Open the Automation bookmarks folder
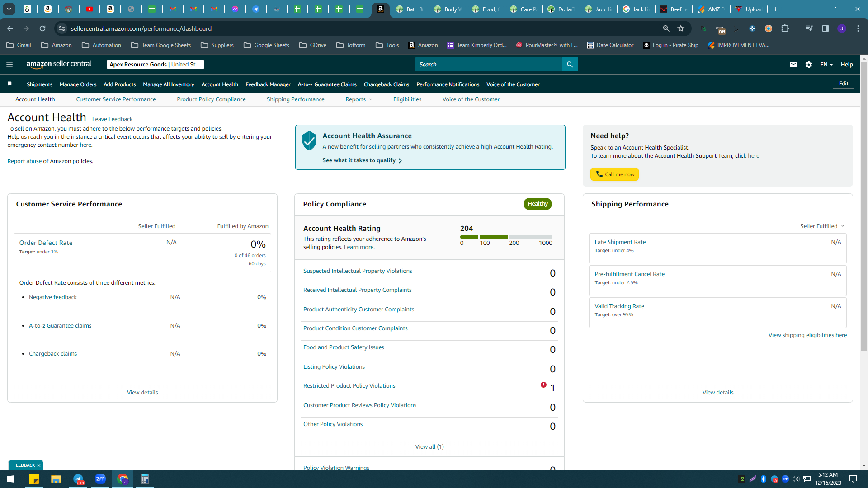Image resolution: width=868 pixels, height=488 pixels. click(101, 45)
